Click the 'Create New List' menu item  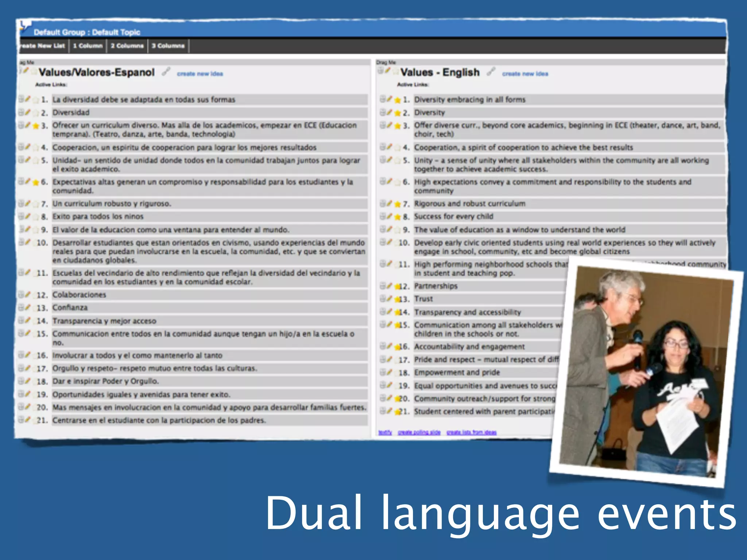coord(43,46)
